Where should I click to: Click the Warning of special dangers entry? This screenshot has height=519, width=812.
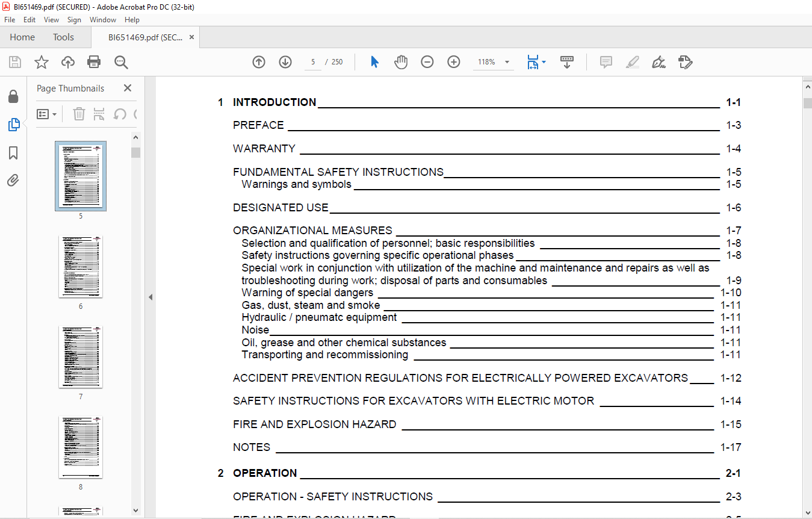pyautogui.click(x=308, y=293)
